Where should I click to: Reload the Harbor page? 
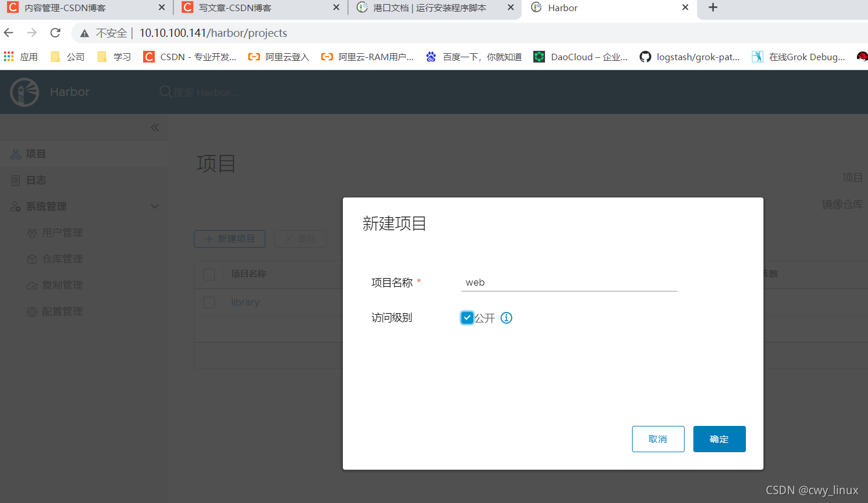(x=55, y=33)
